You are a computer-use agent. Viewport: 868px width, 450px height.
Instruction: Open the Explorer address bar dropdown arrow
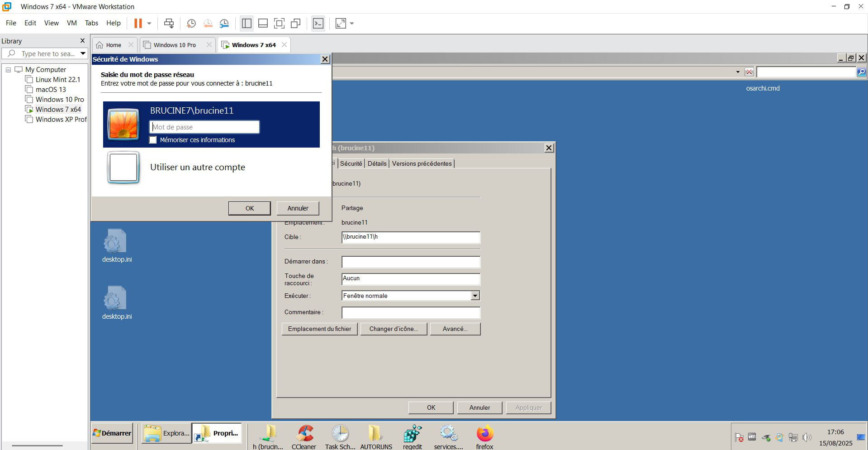point(738,72)
